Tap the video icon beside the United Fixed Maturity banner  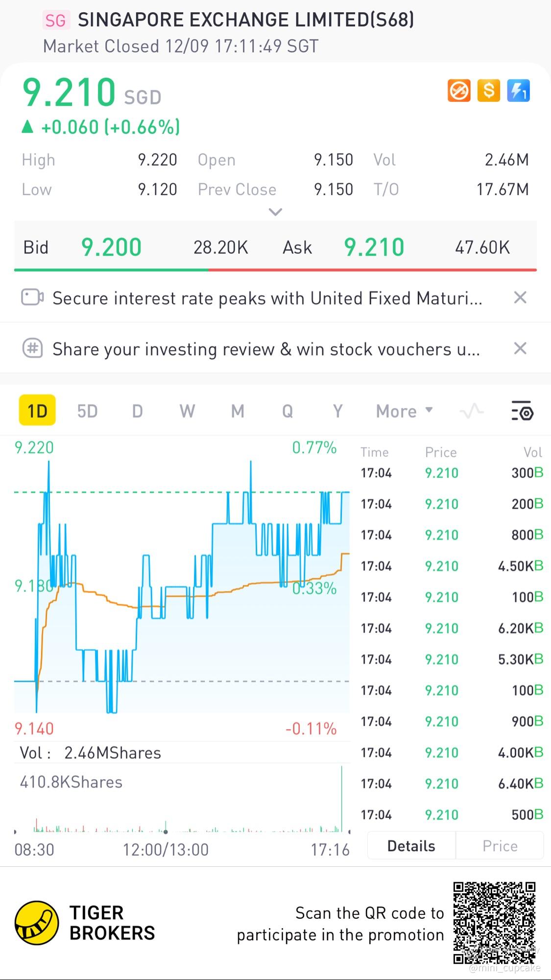click(32, 297)
